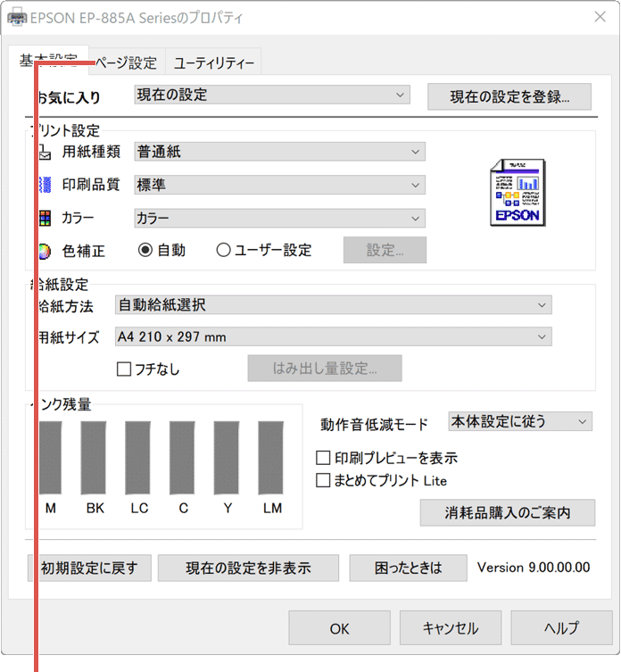The image size is (621, 672).
Task: Switch to the ページ設定 tab
Action: coord(127,62)
